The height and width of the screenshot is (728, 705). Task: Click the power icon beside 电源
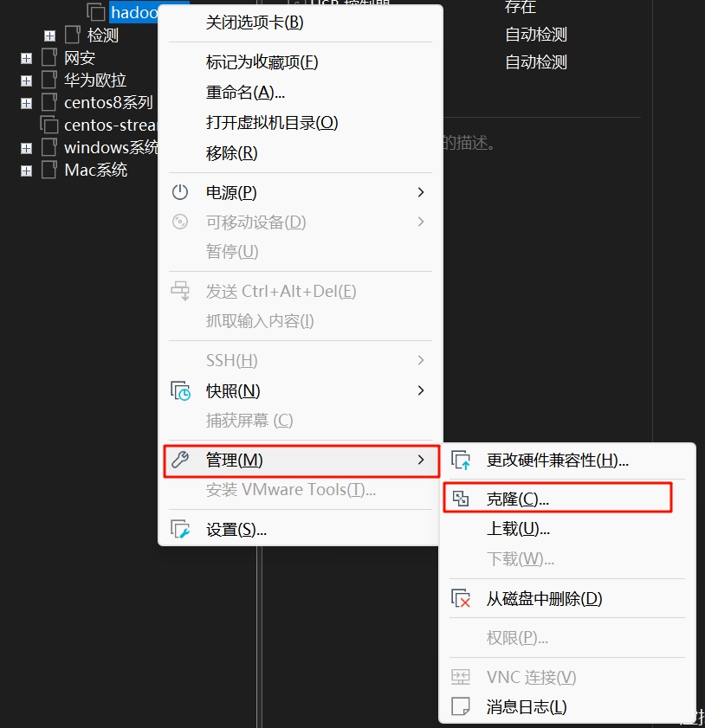[x=181, y=192]
